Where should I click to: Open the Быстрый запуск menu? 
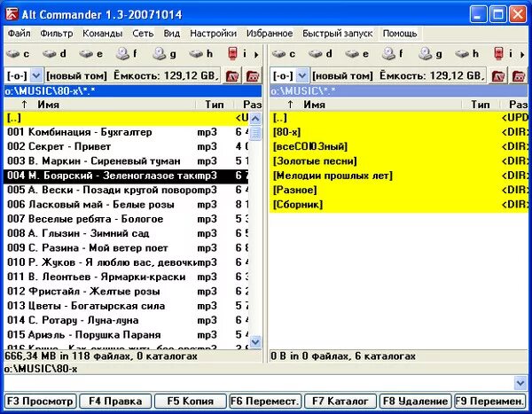[x=338, y=34]
